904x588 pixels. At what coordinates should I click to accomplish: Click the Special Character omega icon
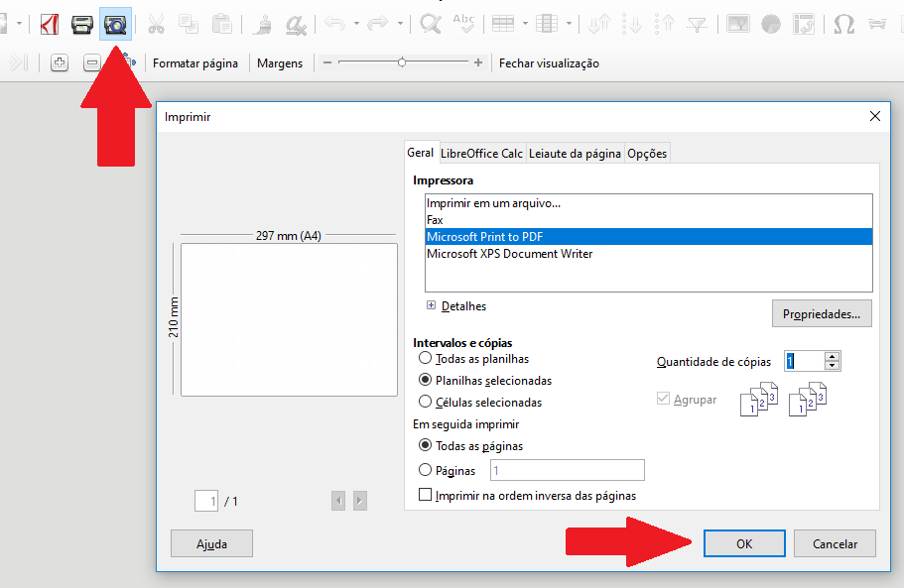point(844,24)
